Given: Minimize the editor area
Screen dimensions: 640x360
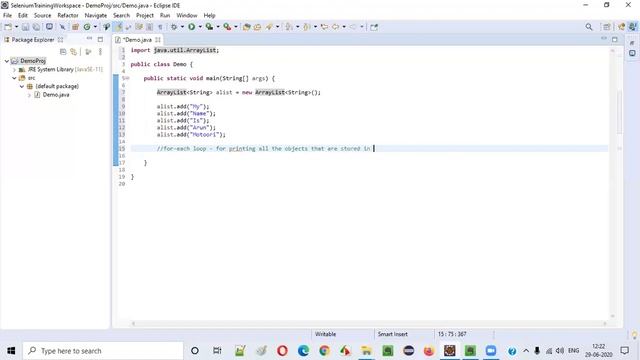Looking at the screenshot, I should (604, 39).
